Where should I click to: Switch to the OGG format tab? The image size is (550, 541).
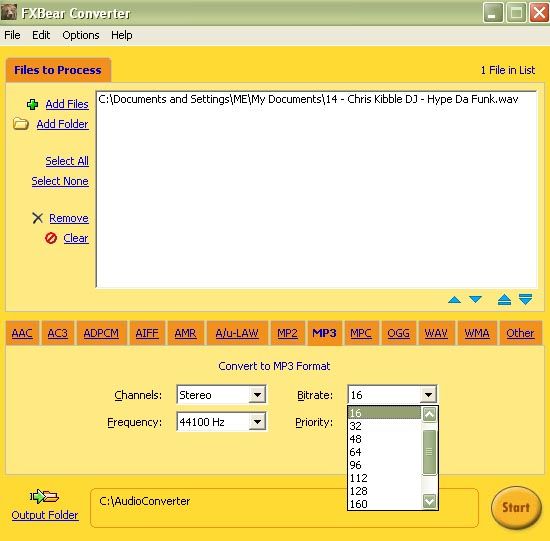[x=398, y=333]
